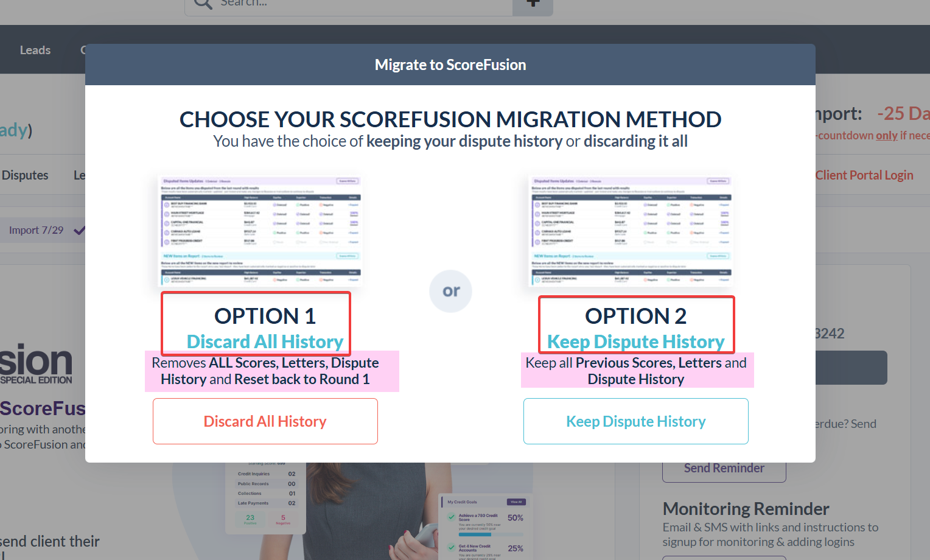Open the Option 2 preview thumbnail

(x=631, y=231)
